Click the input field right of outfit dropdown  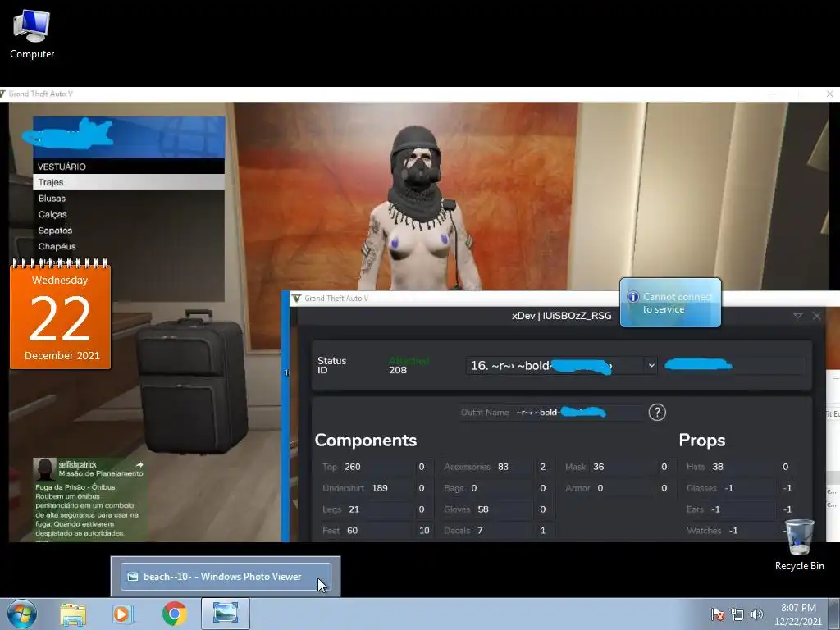tap(733, 365)
